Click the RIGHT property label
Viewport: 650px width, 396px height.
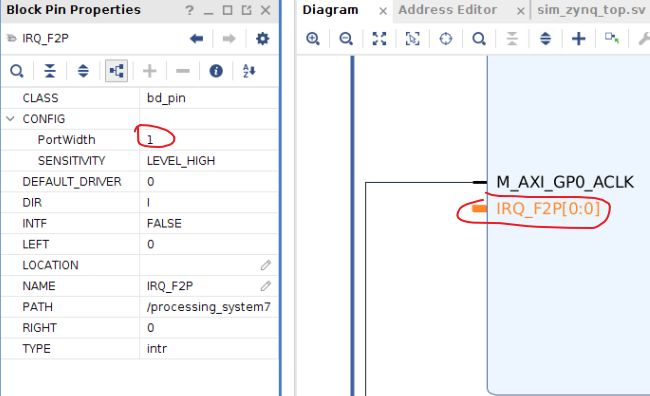point(39,328)
